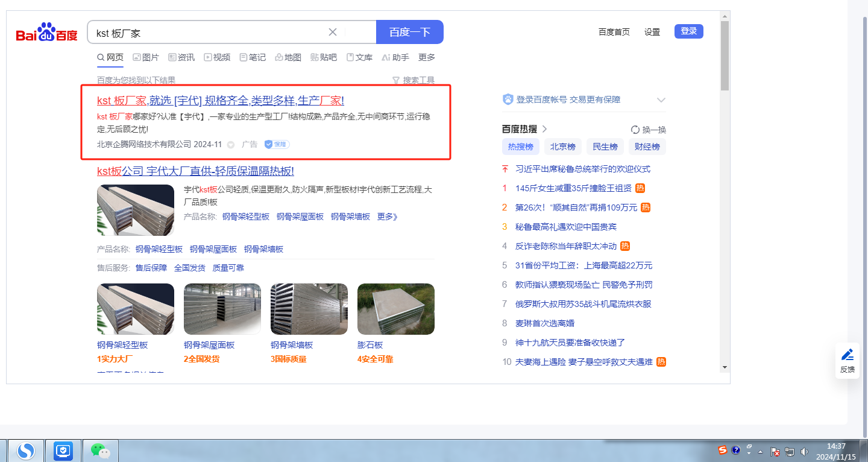868x462 pixels.
Task: Open the blue shield monitor taskbar app
Action: tap(63, 450)
